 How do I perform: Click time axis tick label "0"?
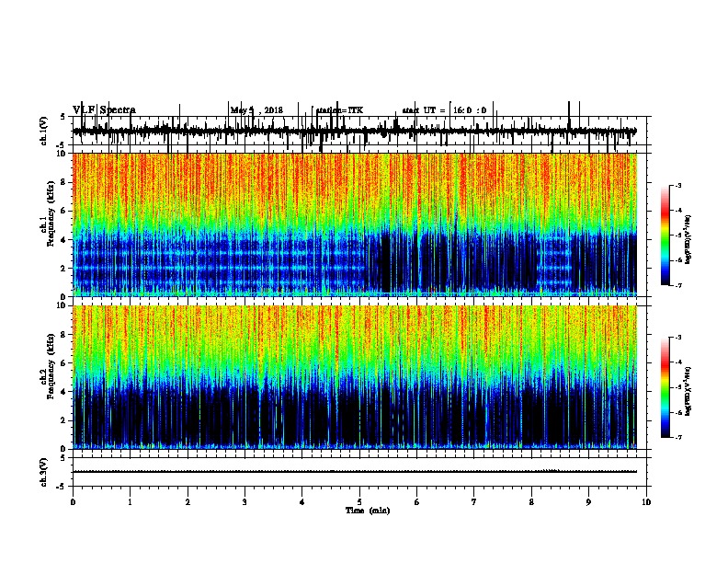pos(73,502)
